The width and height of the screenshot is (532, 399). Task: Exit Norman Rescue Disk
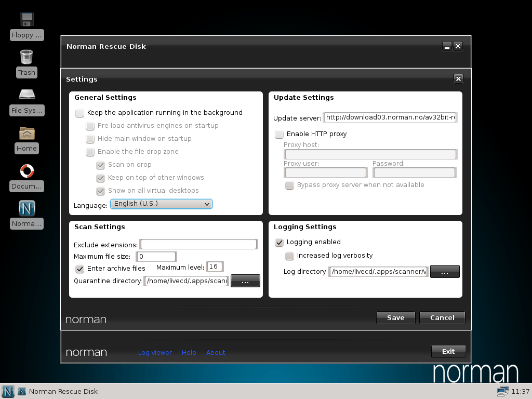tap(448, 352)
